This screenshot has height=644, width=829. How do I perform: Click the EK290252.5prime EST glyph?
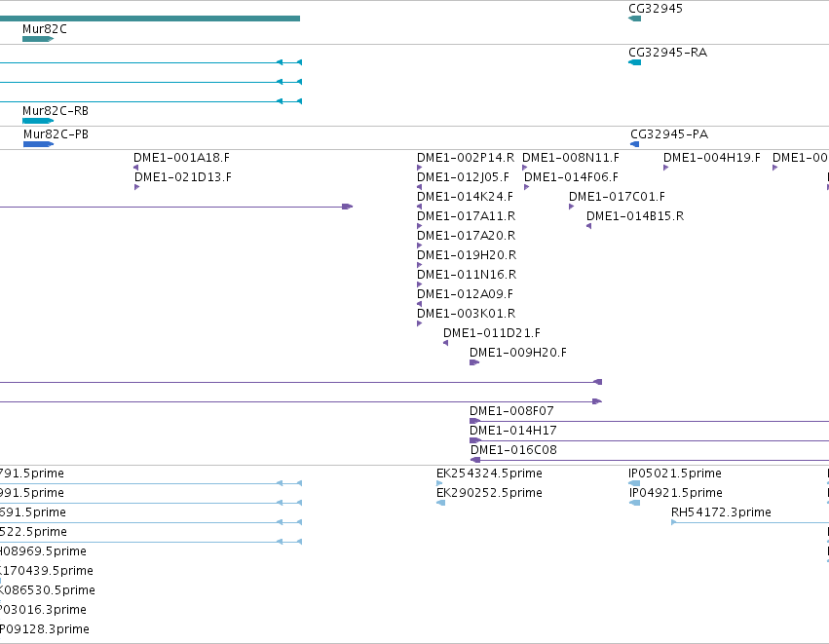tap(441, 503)
